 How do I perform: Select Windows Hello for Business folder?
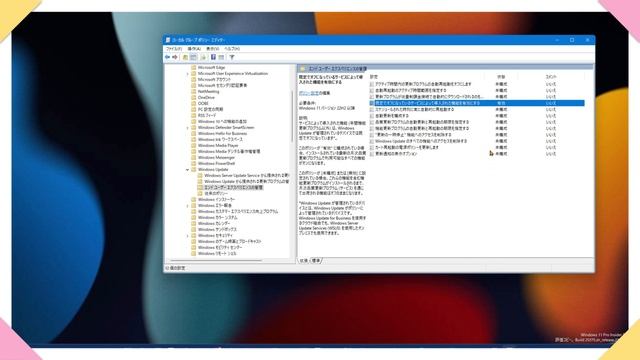click(x=222, y=133)
